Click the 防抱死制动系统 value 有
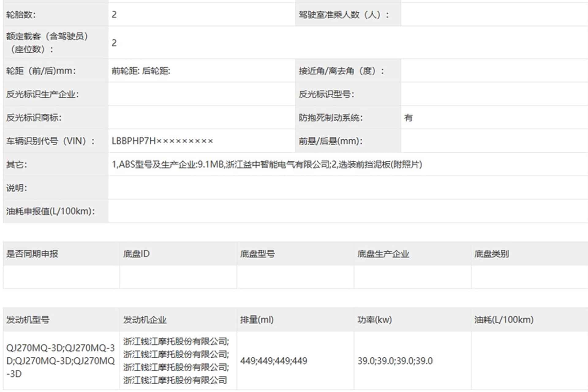The height and width of the screenshot is (392, 588). coord(408,118)
